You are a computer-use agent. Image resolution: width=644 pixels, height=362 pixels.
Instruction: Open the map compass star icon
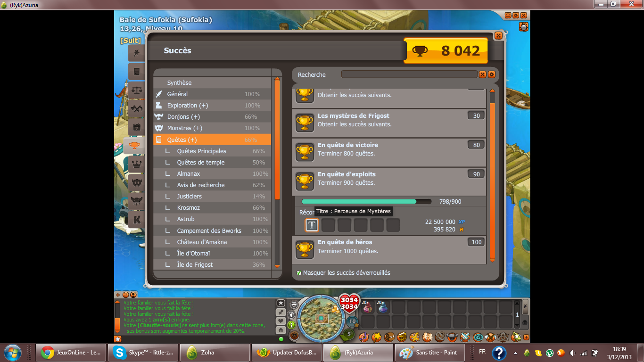(x=414, y=337)
